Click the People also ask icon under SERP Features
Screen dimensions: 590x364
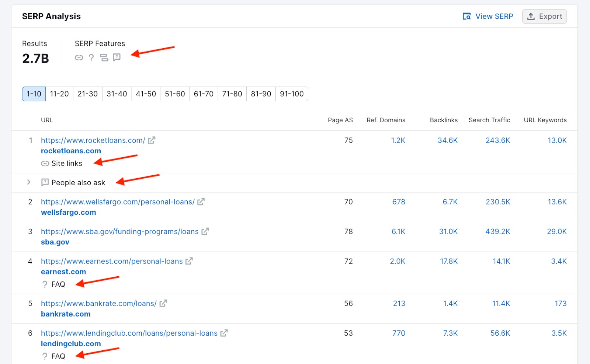point(117,57)
